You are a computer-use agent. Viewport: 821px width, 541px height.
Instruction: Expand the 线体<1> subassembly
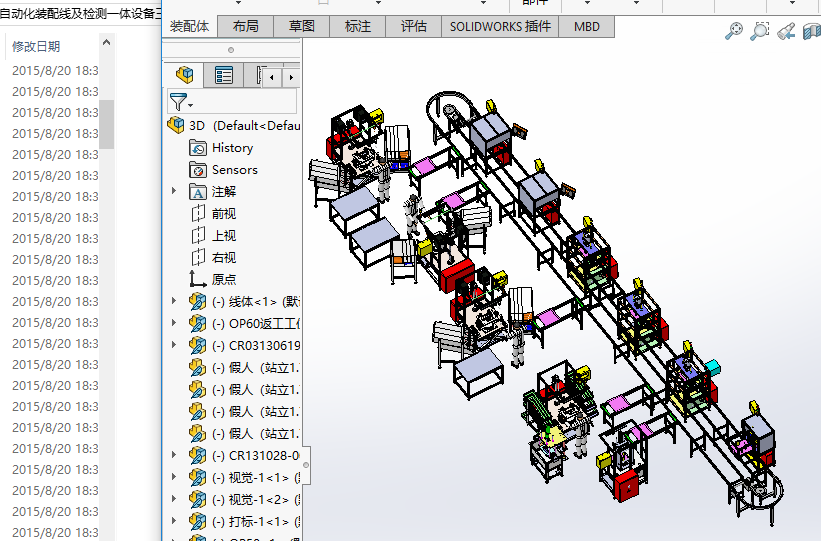[174, 301]
